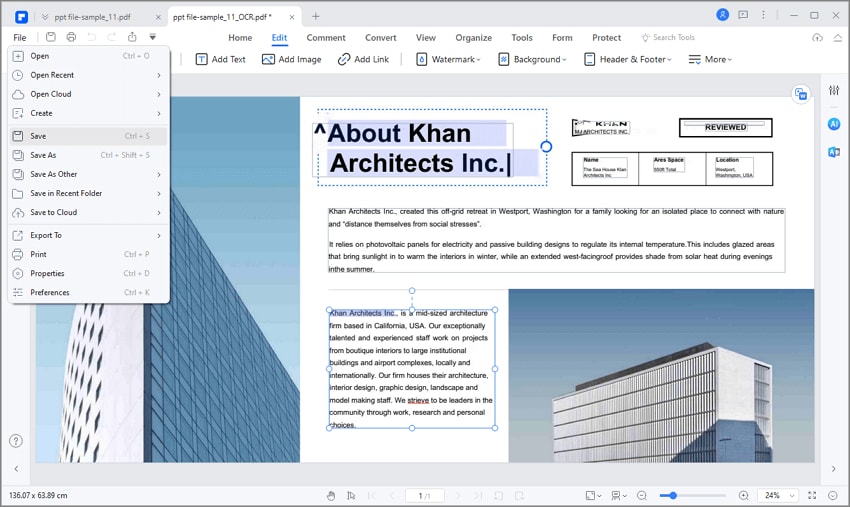The image size is (850, 507).
Task: Click the rotation handle circle beside the title text box
Action: pyautogui.click(x=546, y=146)
